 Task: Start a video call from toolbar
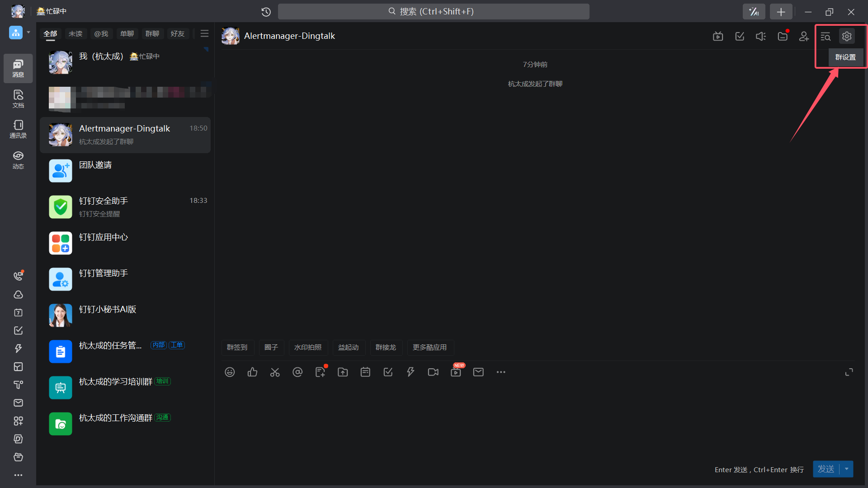433,372
